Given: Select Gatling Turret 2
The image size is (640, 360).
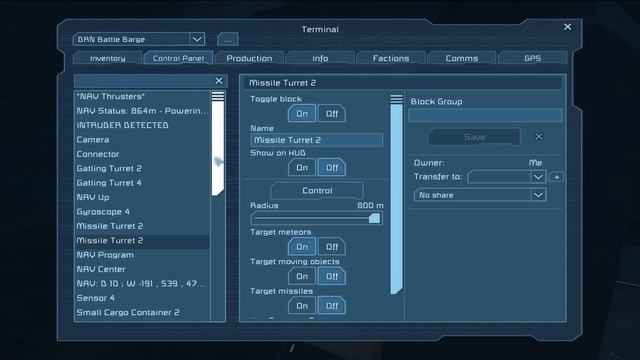Looking at the screenshot, I should (142, 169).
